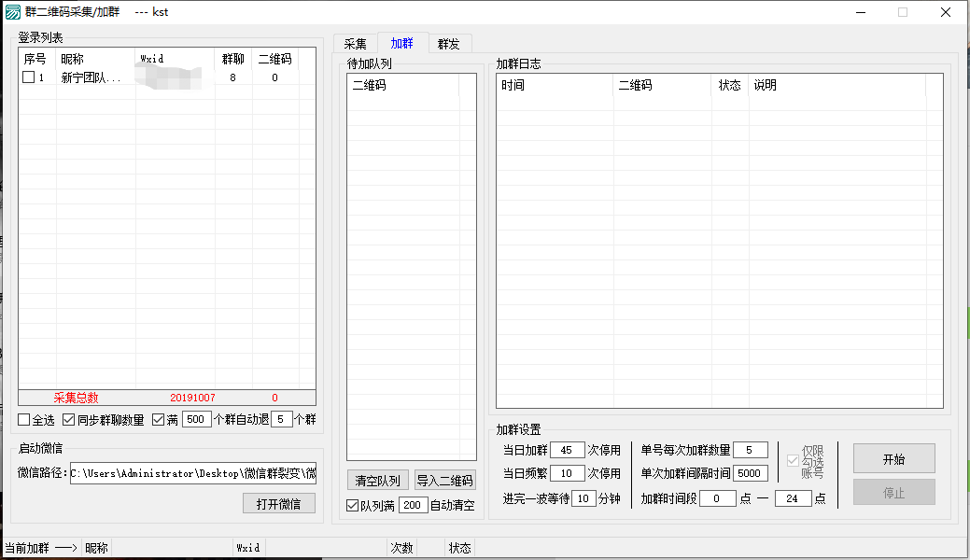This screenshot has height=560, width=970.
Task: Click 单号每次加群数量 field
Action: pyautogui.click(x=750, y=450)
